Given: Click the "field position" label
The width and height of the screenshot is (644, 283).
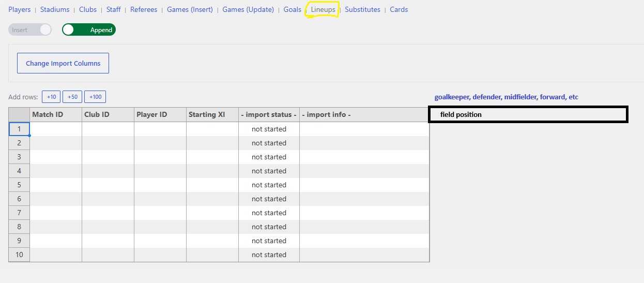Looking at the screenshot, I should pyautogui.click(x=461, y=114).
